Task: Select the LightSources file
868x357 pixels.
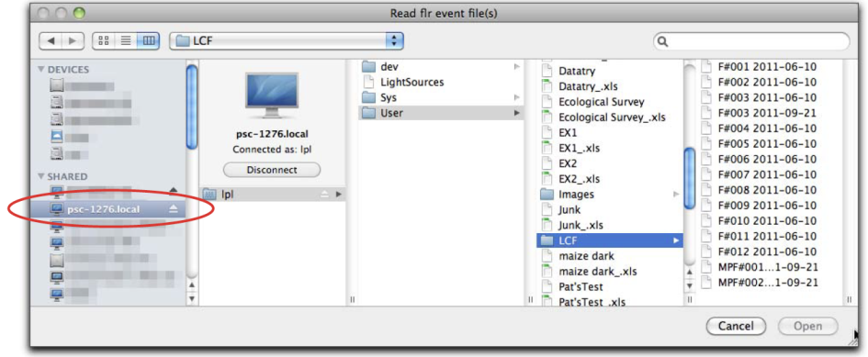Action: coord(441,82)
